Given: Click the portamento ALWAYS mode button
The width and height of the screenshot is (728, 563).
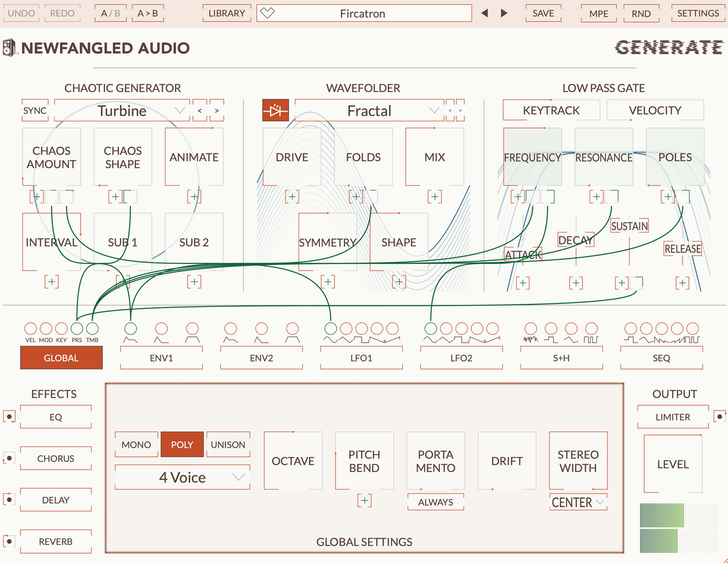Looking at the screenshot, I should click(436, 502).
